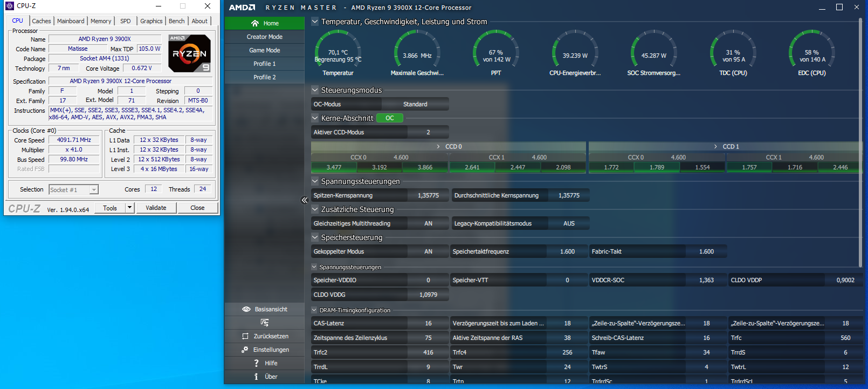Click the Fabric-Takt value 1.600
This screenshot has width=868, height=389.
tap(706, 251)
